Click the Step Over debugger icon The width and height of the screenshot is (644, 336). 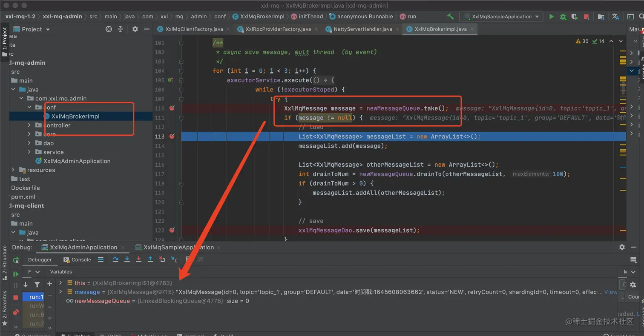coord(115,259)
